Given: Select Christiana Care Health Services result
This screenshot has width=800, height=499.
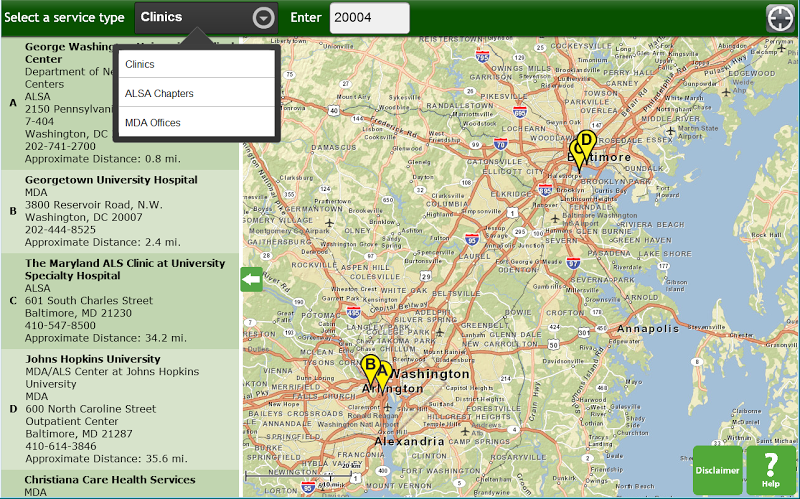Looking at the screenshot, I should click(x=120, y=484).
